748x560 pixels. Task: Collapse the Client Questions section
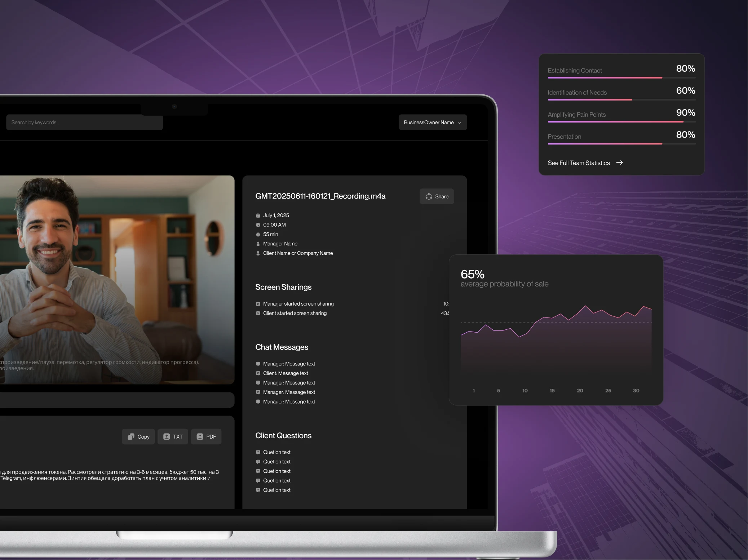[x=283, y=435]
